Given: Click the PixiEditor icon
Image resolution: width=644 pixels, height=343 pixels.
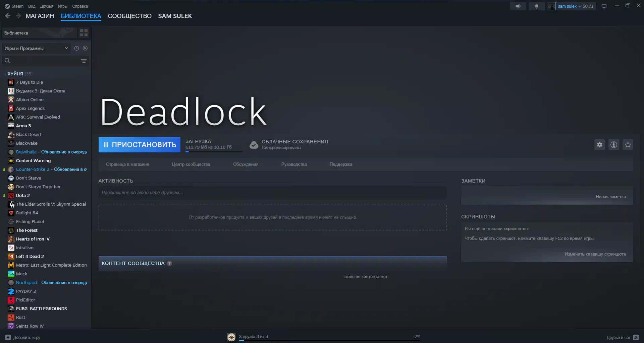Looking at the screenshot, I should click(11, 300).
